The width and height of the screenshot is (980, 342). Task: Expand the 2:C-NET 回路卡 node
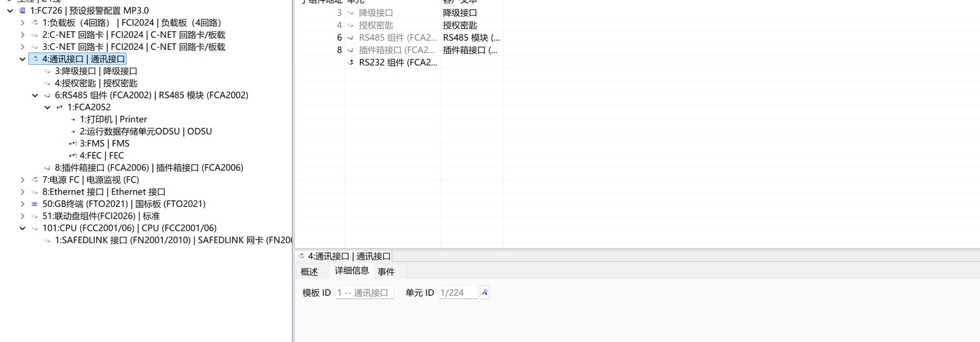[x=22, y=35]
